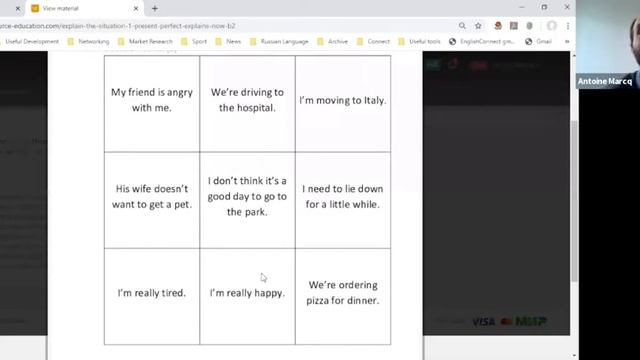Viewport: 640px width, 360px height.
Task: Open the Chrome three-dot menu
Action: (x=568, y=26)
